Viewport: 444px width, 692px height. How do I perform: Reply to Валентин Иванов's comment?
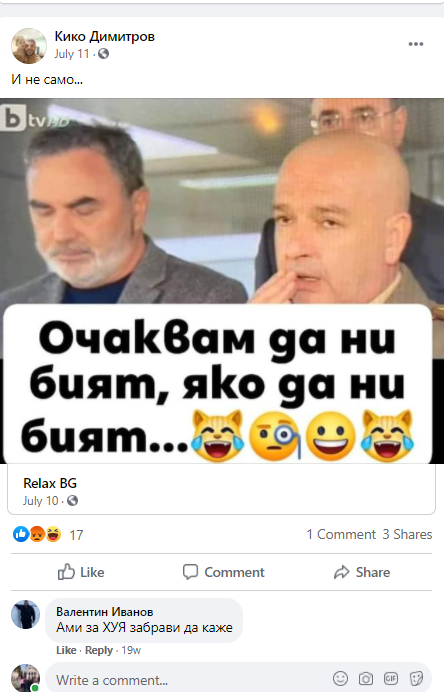(98, 650)
